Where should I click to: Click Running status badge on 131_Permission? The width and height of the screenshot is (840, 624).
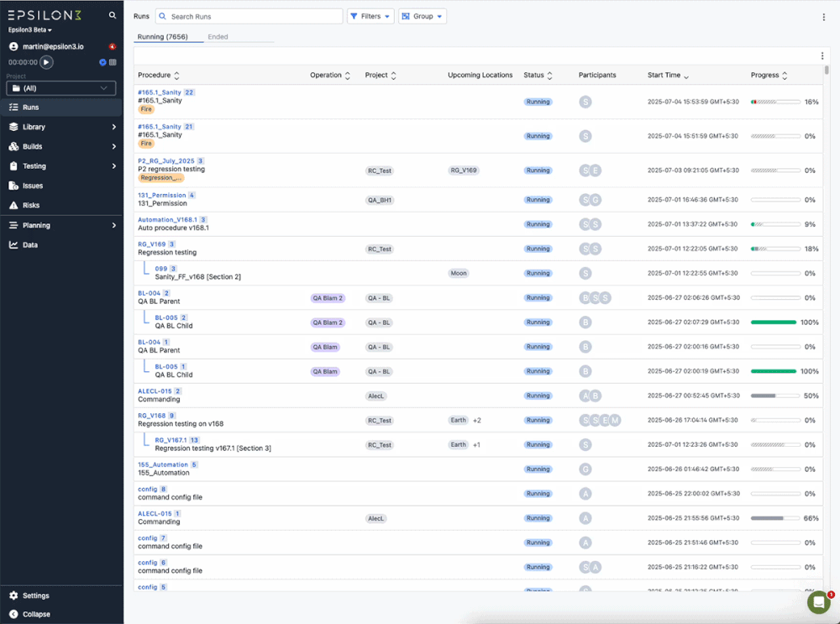pos(538,200)
